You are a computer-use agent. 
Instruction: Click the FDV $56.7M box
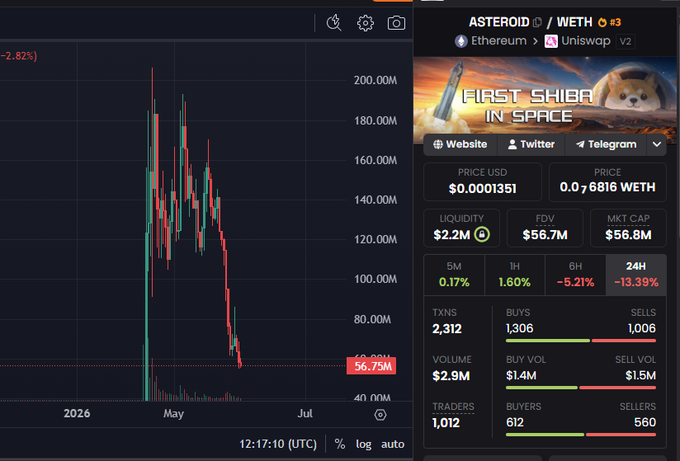(545, 228)
